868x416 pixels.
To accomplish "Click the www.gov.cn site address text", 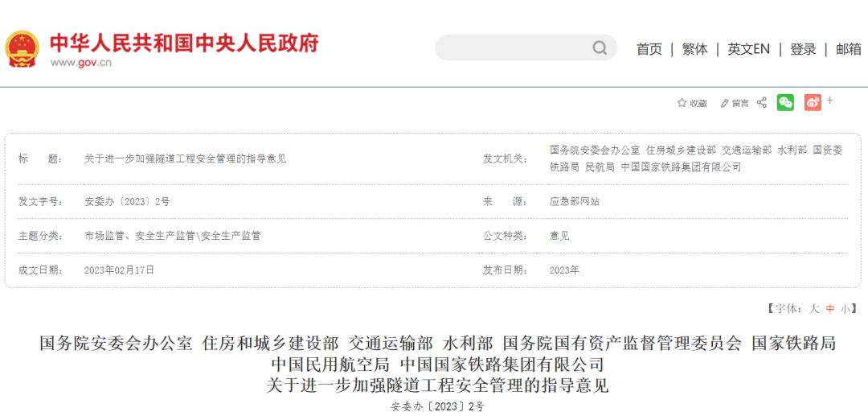I will click(80, 64).
